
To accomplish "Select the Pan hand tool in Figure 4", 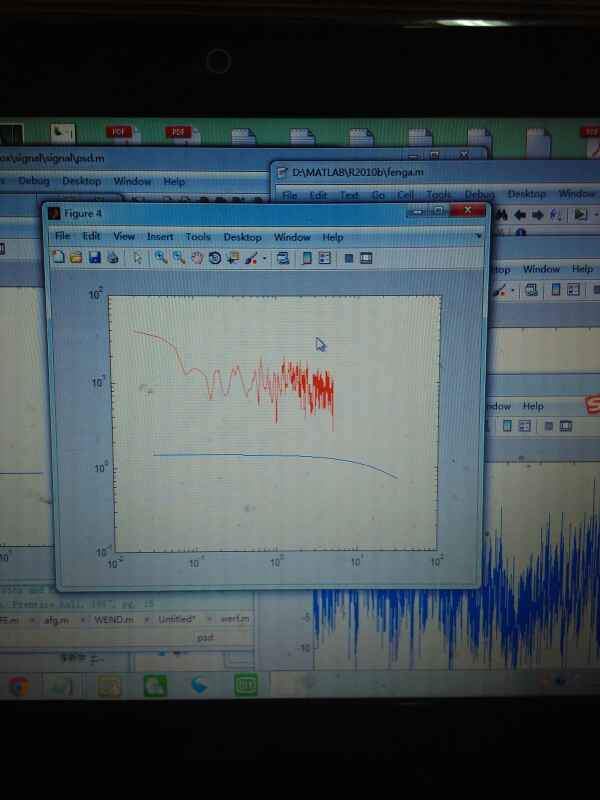I will tap(197, 258).
